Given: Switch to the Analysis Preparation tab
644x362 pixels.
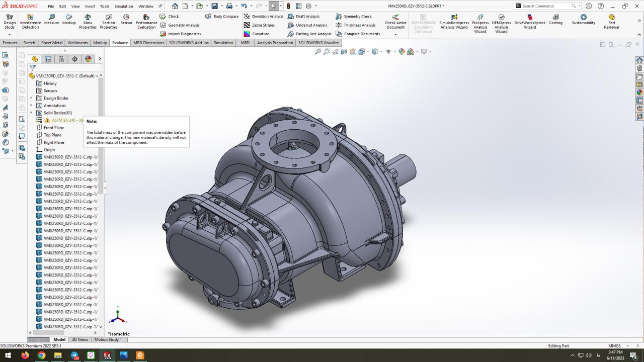Looking at the screenshot, I should [275, 43].
